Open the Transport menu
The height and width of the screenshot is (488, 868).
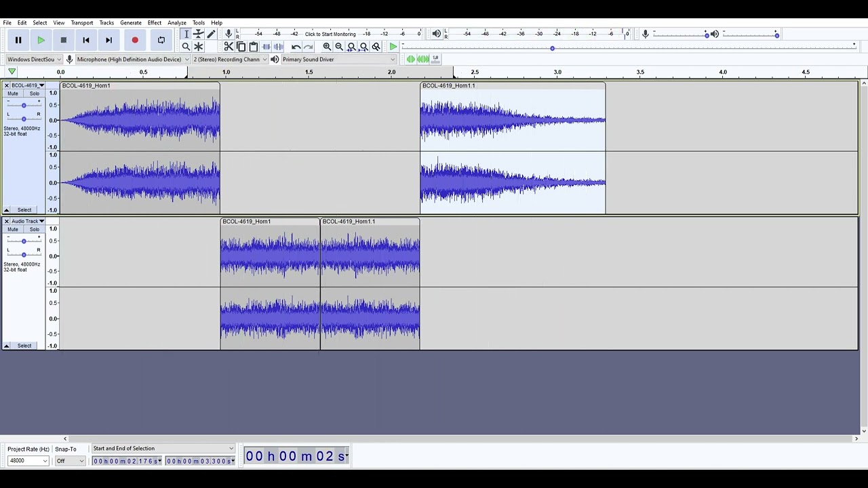82,22
